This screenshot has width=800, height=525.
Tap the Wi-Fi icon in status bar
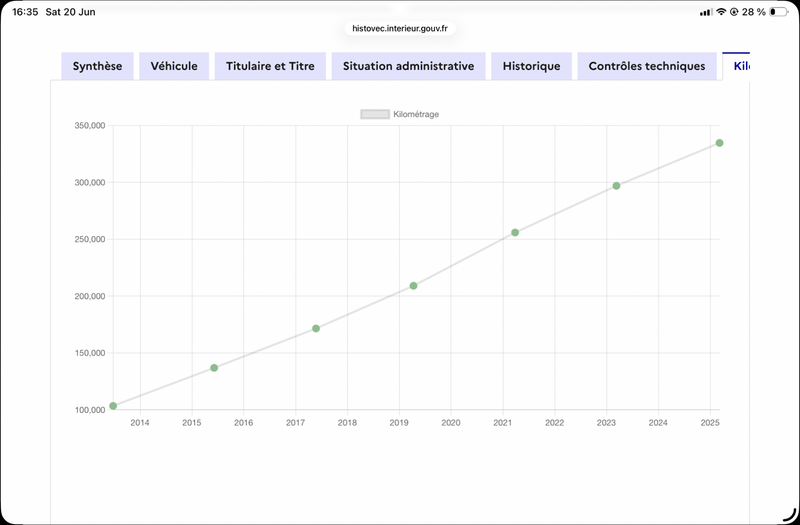click(721, 12)
